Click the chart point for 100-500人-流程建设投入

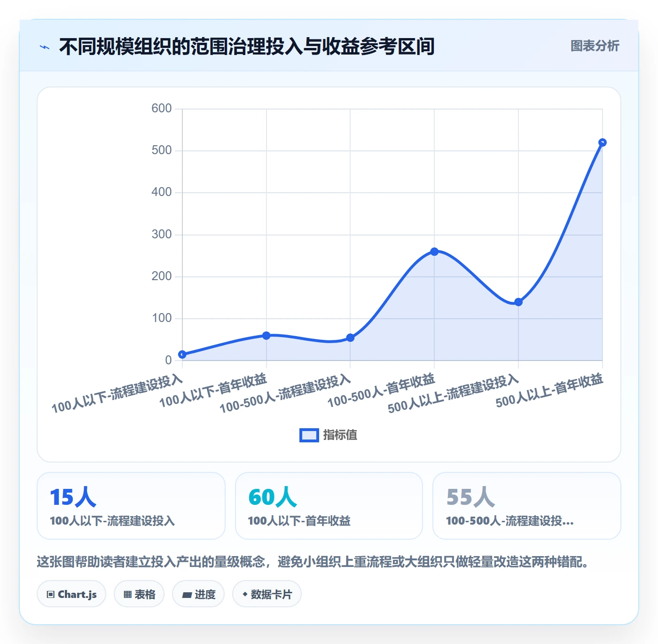coord(350,338)
